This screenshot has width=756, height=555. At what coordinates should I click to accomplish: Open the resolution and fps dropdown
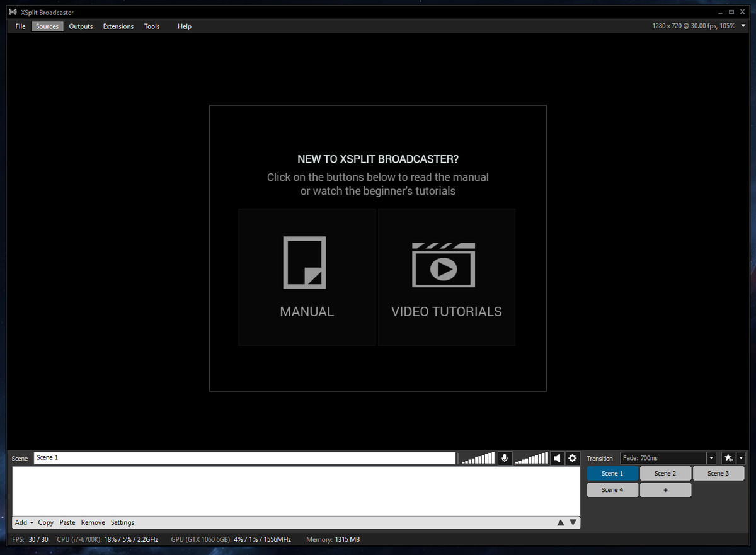pos(742,26)
